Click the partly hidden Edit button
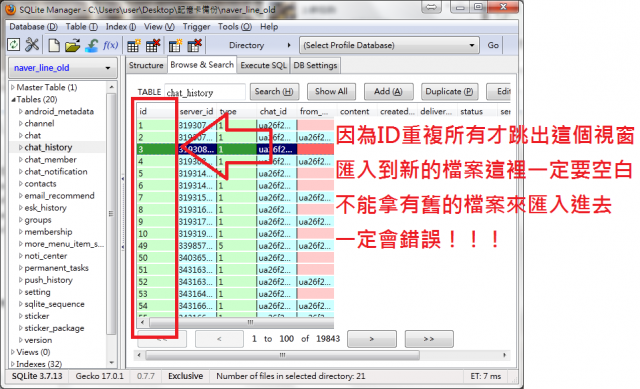This screenshot has width=640, height=389. point(499,91)
